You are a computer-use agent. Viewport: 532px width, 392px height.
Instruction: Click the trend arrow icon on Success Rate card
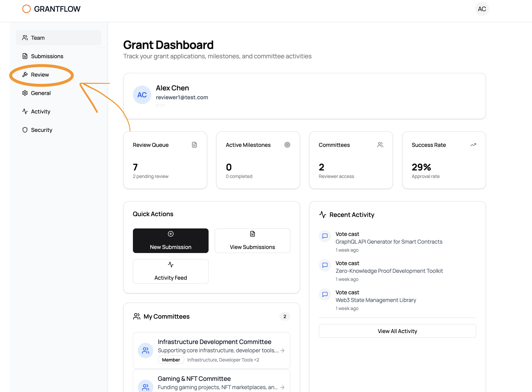[x=473, y=145]
